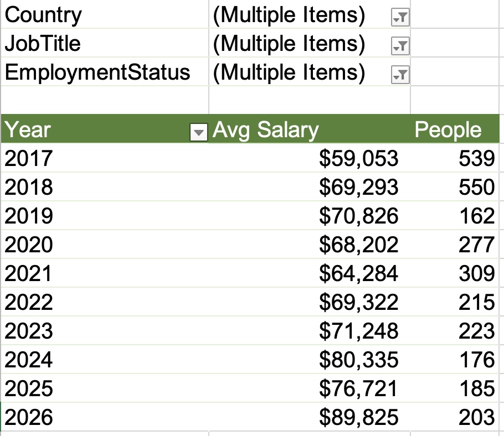The height and width of the screenshot is (436, 504).
Task: Expand the Year column filter arrow
Action: [198, 132]
